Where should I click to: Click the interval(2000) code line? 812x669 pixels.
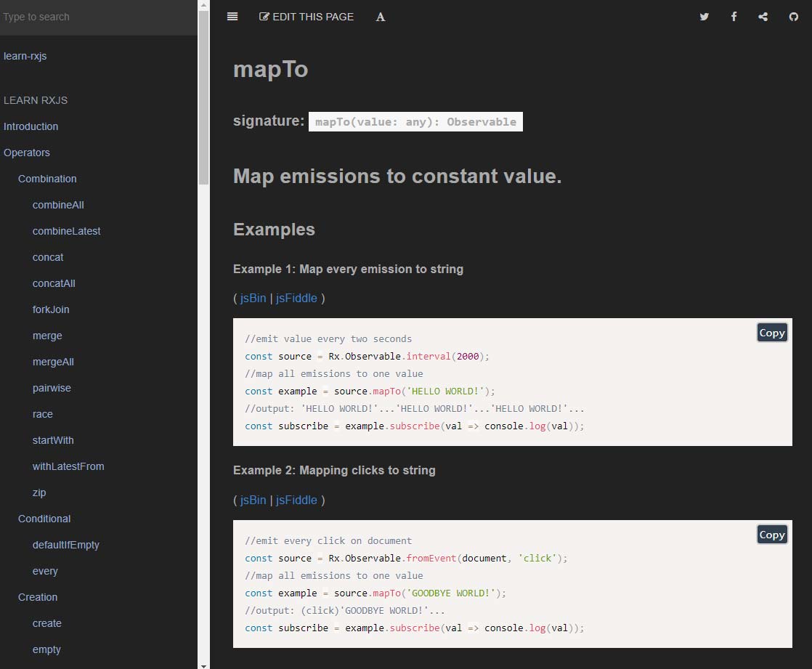coord(367,356)
